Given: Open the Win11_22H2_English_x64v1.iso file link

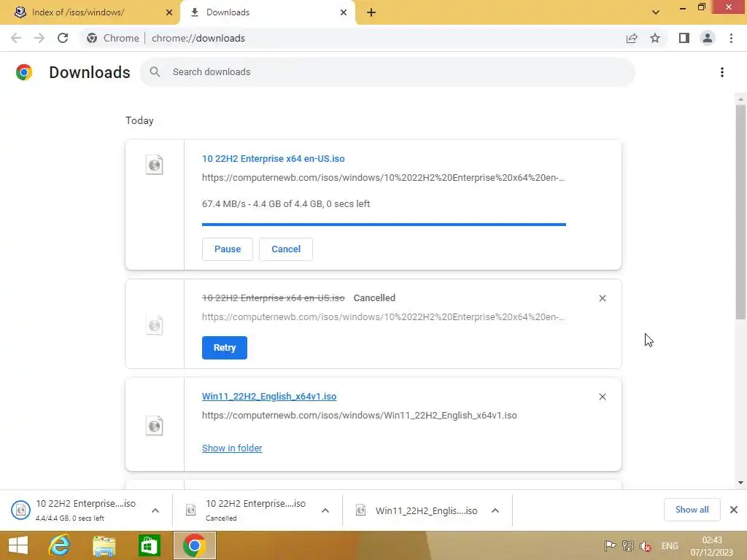Looking at the screenshot, I should click(269, 396).
